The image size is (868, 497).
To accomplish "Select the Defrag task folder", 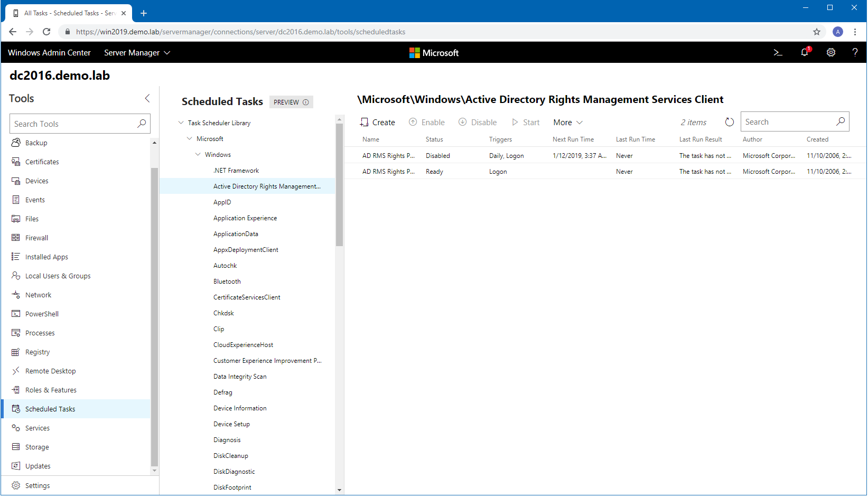I will pos(222,392).
